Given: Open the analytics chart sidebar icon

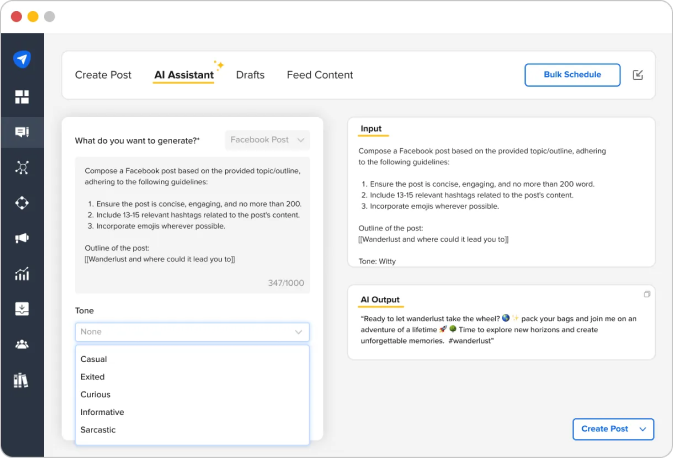Looking at the screenshot, I should [22, 273].
